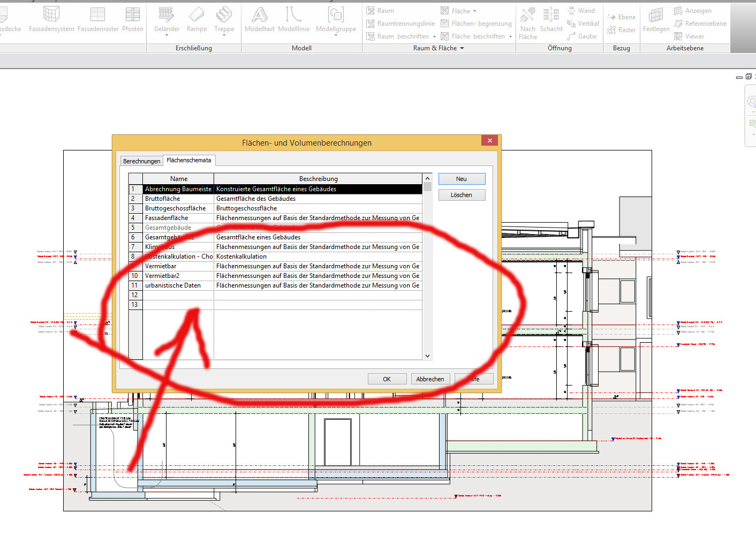Select the Nach Fläche opening tool
This screenshot has height=536, width=756.
[528, 24]
